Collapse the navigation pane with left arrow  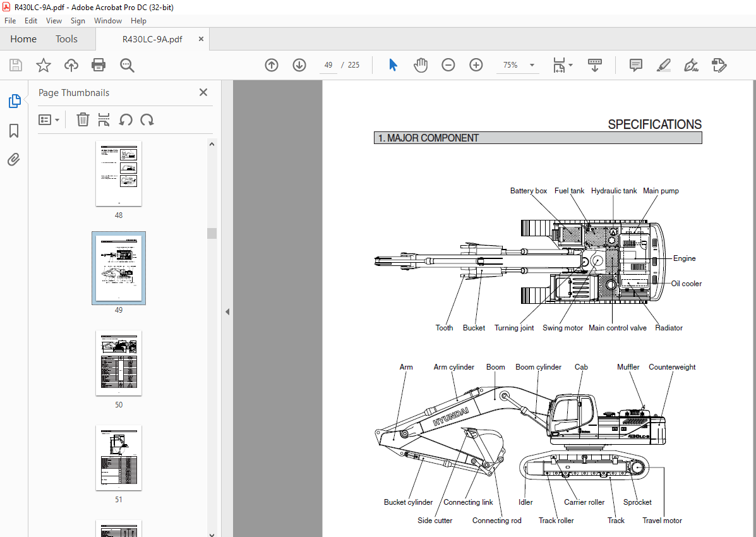pyautogui.click(x=227, y=311)
